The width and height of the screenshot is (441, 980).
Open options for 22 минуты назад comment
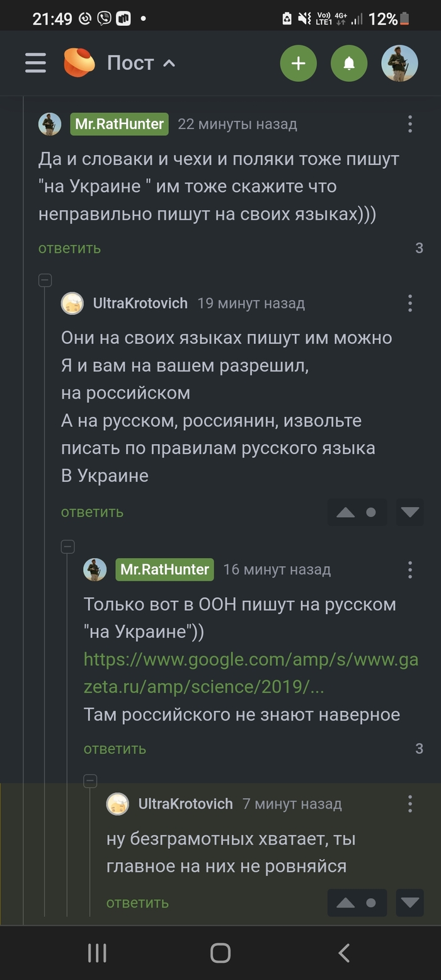410,124
